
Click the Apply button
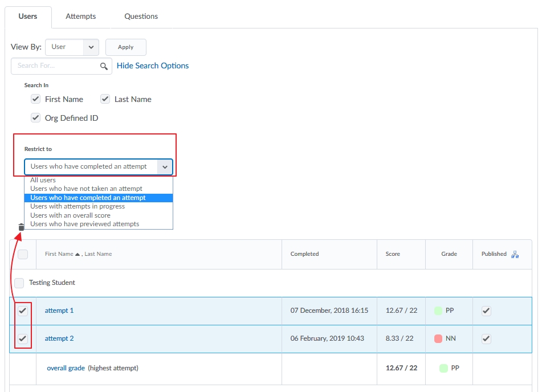point(126,47)
